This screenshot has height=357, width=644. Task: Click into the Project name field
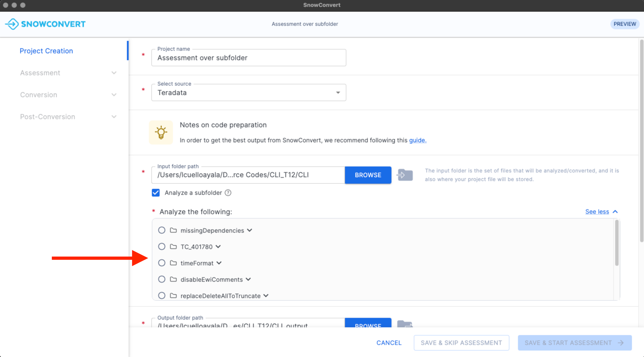coord(248,58)
